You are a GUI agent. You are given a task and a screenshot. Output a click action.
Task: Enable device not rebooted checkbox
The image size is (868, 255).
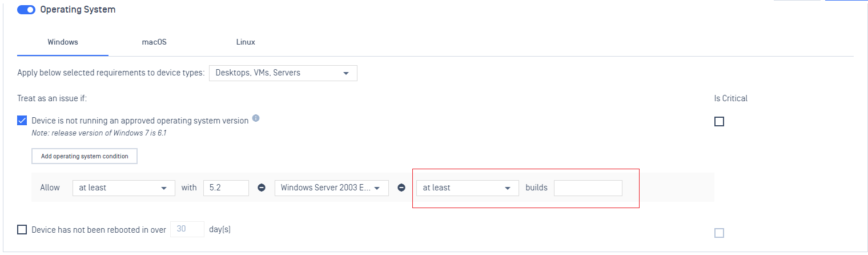[x=22, y=230]
